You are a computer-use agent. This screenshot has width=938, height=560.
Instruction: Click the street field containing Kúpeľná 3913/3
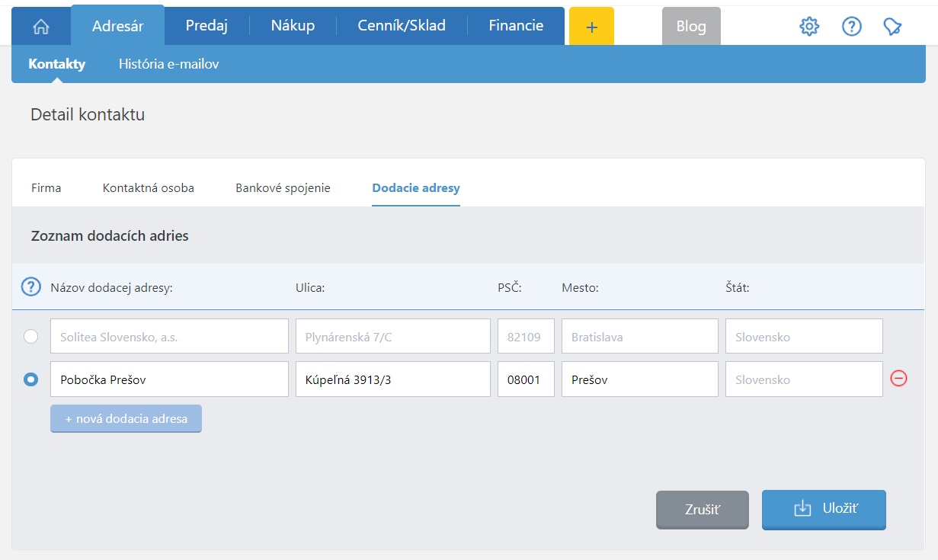point(392,379)
